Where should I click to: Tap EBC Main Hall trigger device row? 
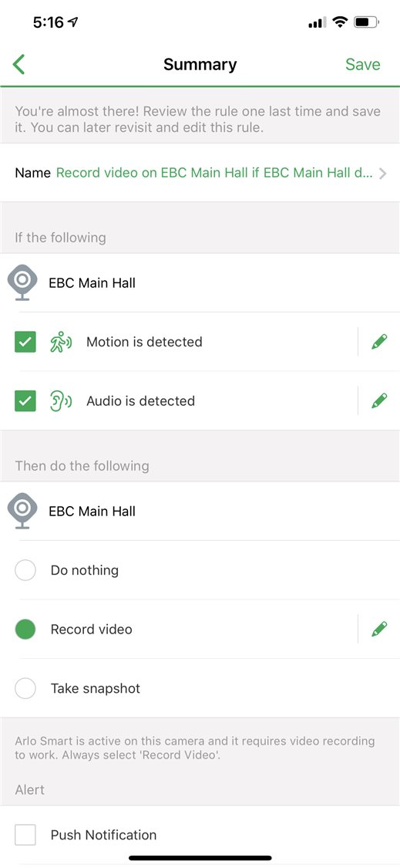point(200,283)
